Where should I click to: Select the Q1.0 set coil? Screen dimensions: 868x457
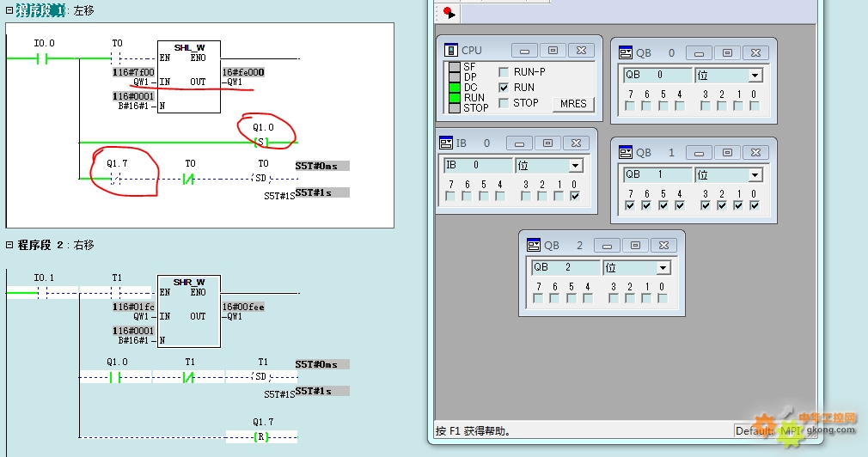261,143
